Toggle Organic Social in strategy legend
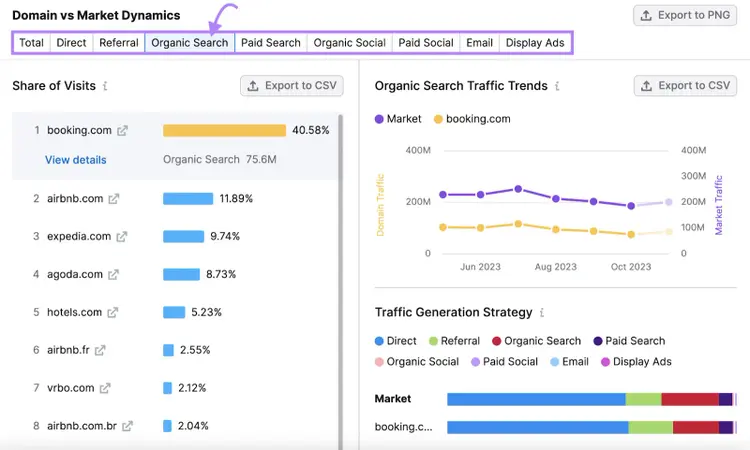The width and height of the screenshot is (750, 450). [417, 362]
